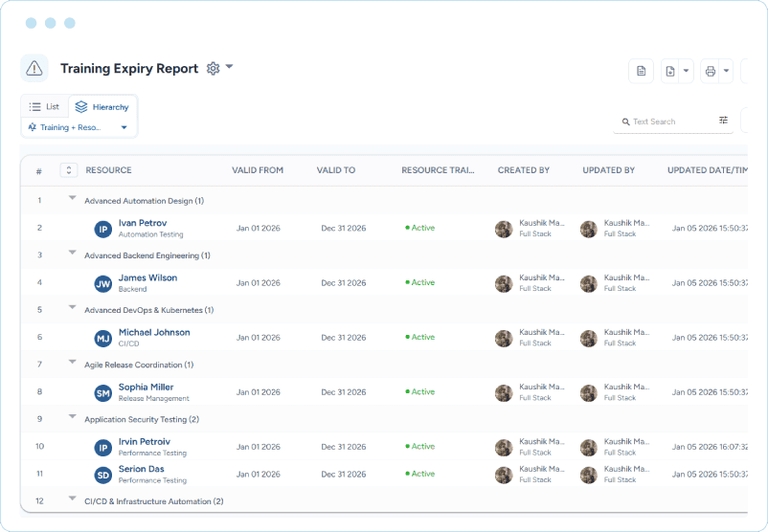Screen dimensions: 768x532
Task: Switch to List view tab
Action: 44,106
